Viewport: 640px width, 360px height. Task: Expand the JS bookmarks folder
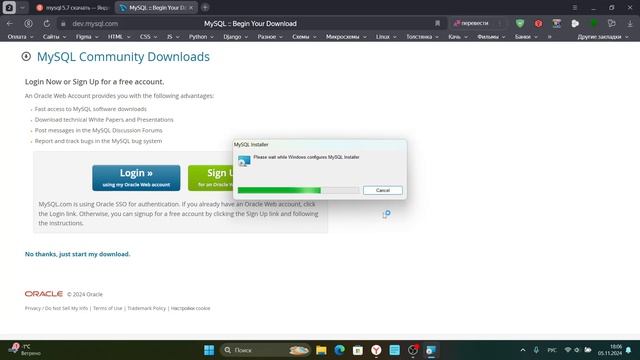click(x=173, y=37)
